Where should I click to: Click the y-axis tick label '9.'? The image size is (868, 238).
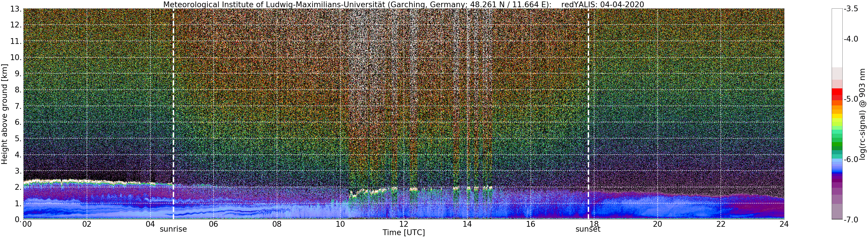point(18,74)
